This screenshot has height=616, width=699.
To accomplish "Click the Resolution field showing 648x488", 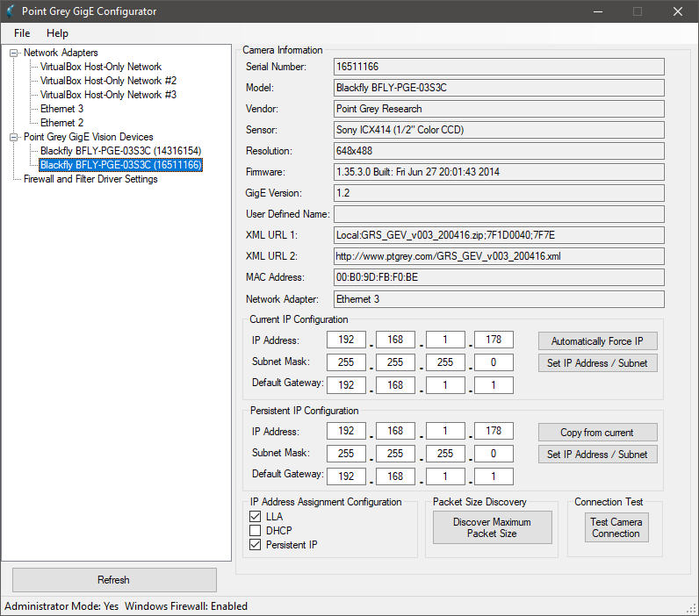I will [x=499, y=151].
